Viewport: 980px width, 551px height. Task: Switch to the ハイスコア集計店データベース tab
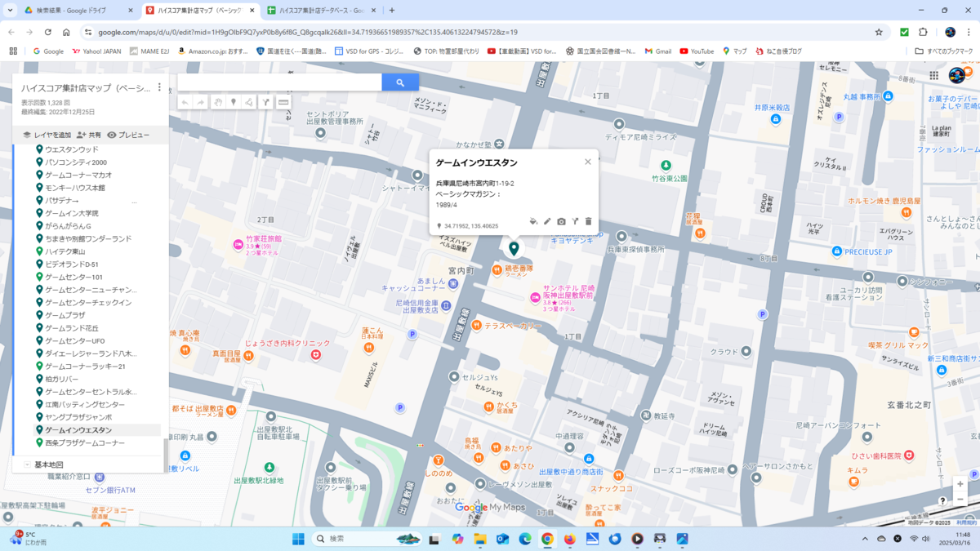coord(320,11)
